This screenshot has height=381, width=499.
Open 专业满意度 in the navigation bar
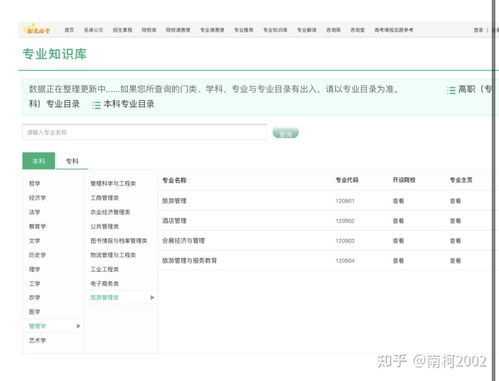point(212,30)
